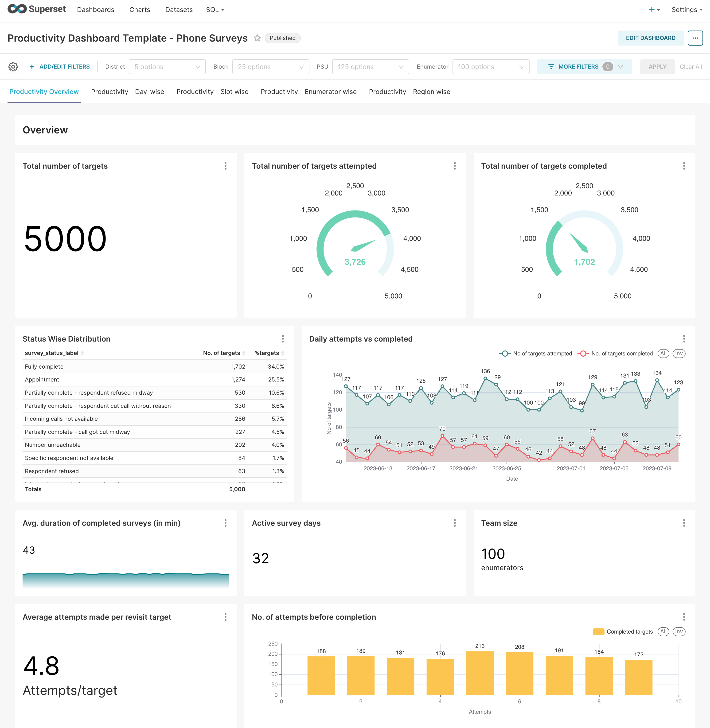This screenshot has height=728, width=710.
Task: Open Total number of targets chart menu
Action: pos(225,166)
